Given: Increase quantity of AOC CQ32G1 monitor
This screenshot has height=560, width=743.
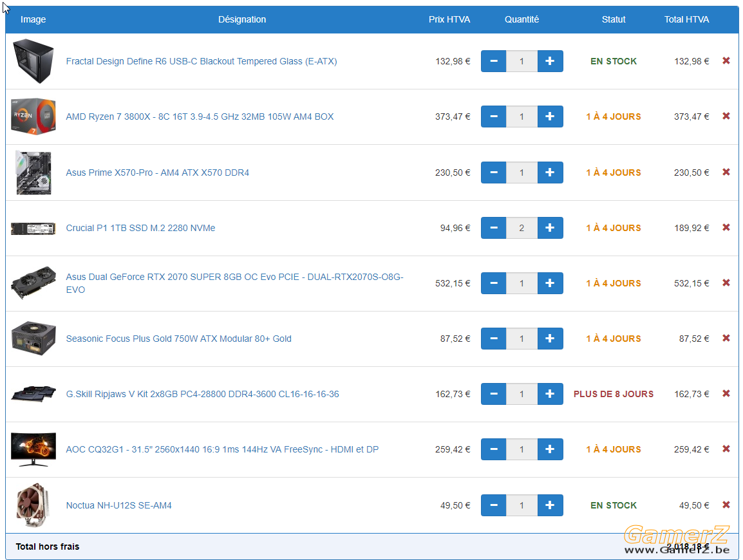Looking at the screenshot, I should pyautogui.click(x=550, y=450).
